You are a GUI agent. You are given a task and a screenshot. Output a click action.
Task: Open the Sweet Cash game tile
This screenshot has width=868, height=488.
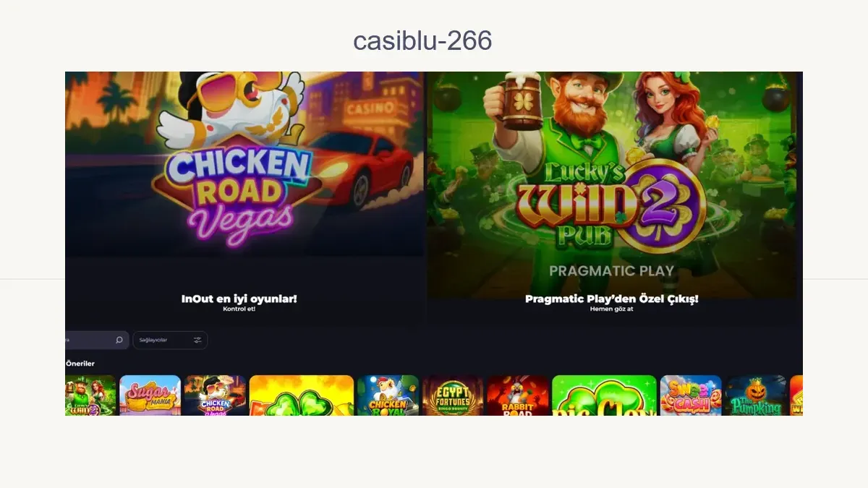click(x=691, y=395)
